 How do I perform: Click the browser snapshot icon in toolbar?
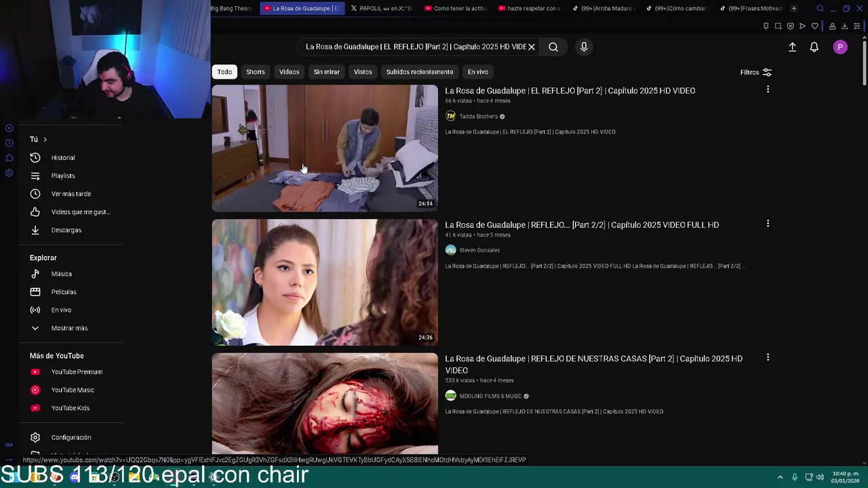pyautogui.click(x=778, y=26)
